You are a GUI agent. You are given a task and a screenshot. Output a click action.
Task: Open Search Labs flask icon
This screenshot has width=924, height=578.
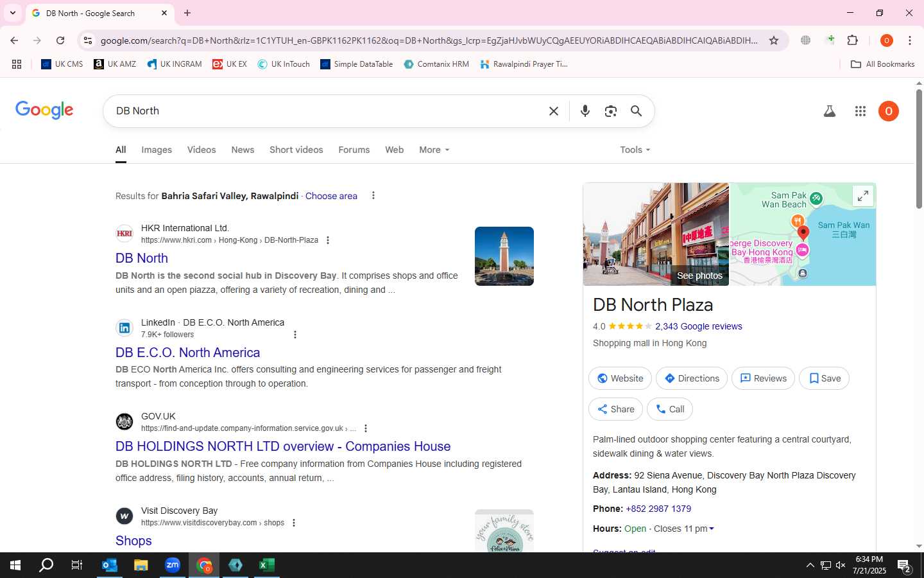(830, 111)
